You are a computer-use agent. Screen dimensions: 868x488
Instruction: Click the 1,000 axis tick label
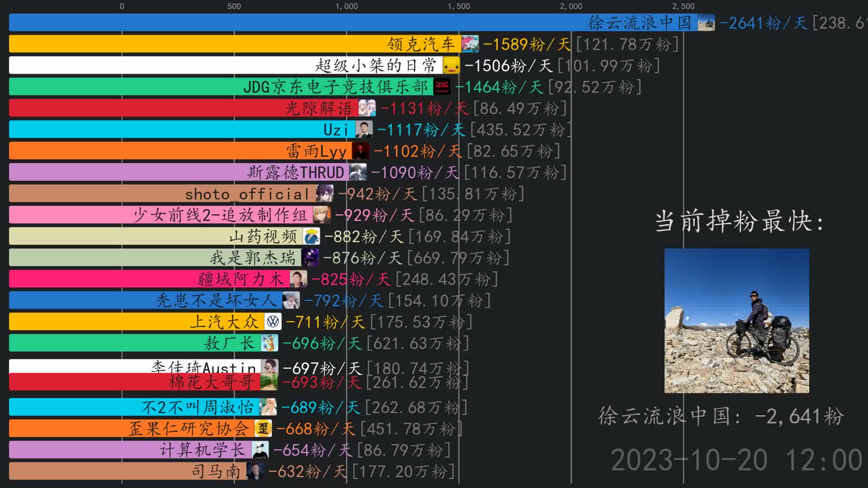[347, 6]
